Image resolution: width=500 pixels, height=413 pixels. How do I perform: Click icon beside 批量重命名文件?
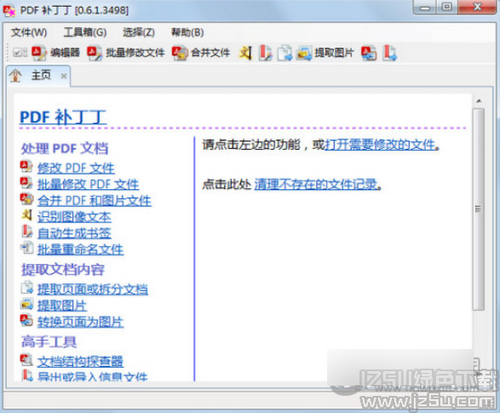click(x=27, y=248)
